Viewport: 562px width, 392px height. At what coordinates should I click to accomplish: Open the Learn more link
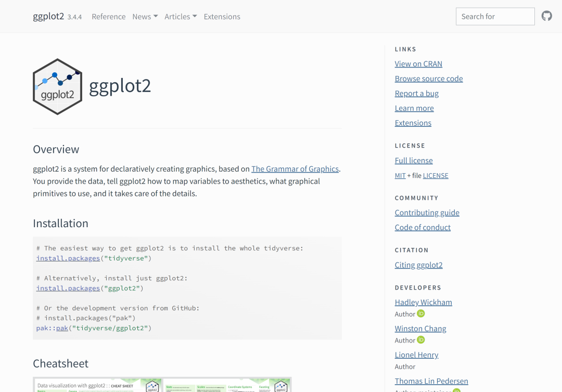point(414,108)
